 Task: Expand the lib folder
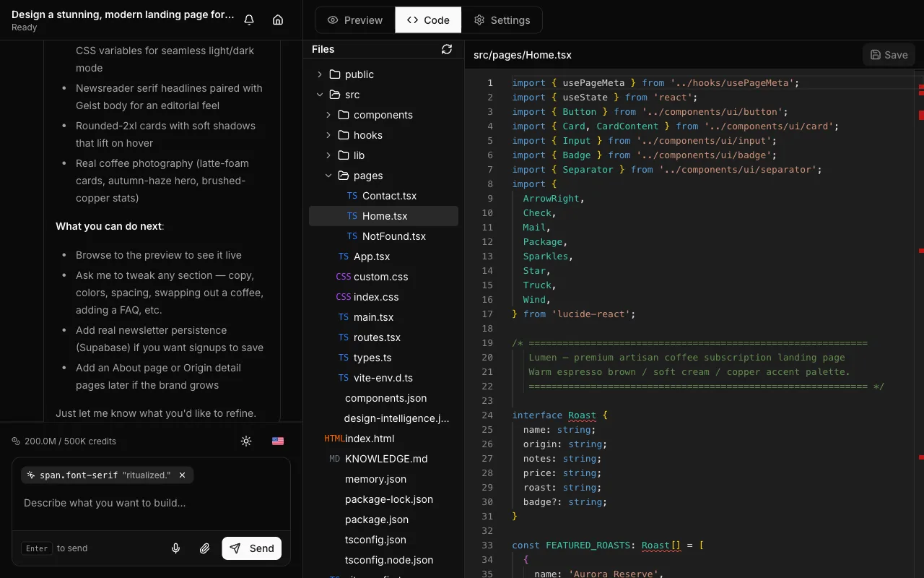tap(383, 155)
